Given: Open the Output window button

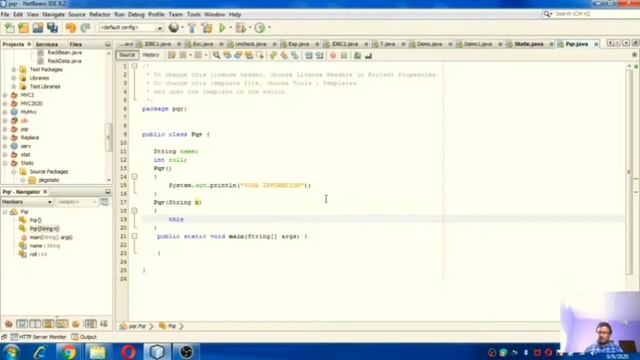Looking at the screenshot, I should click(x=84, y=337).
